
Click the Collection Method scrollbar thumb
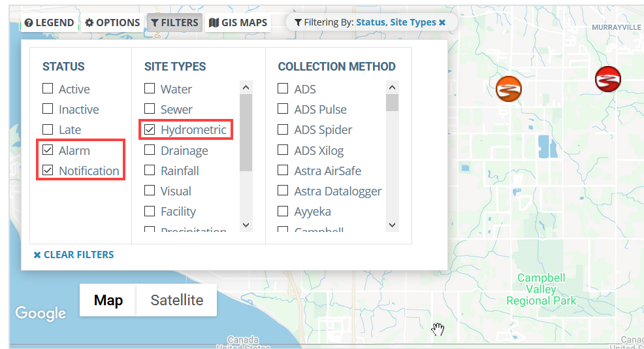pyautogui.click(x=393, y=103)
